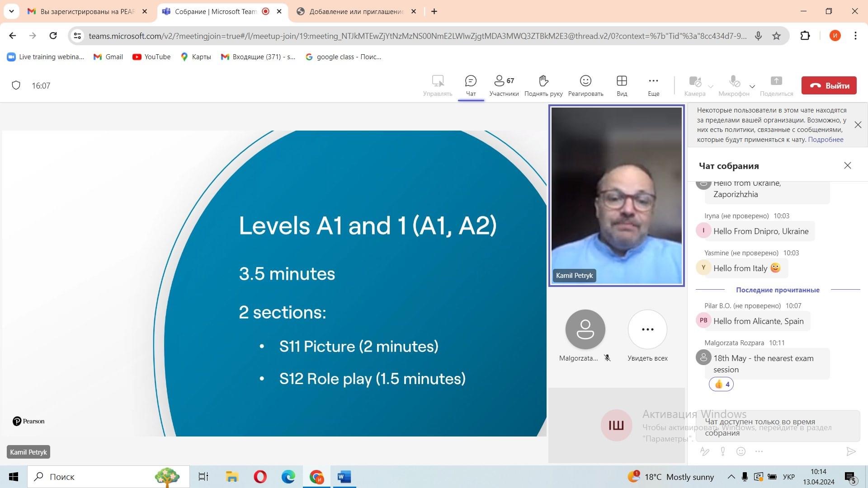
Task: Open more chat compose options ellipsis
Action: point(759,451)
